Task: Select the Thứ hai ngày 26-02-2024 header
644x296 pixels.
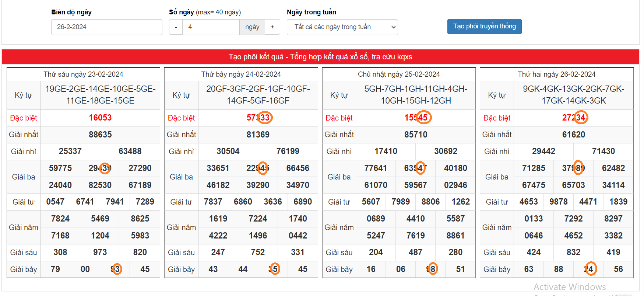Action: pyautogui.click(x=556, y=74)
